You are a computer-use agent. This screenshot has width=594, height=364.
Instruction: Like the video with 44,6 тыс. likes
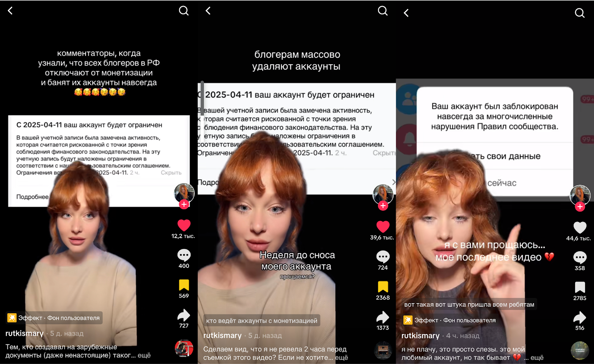coord(580,227)
